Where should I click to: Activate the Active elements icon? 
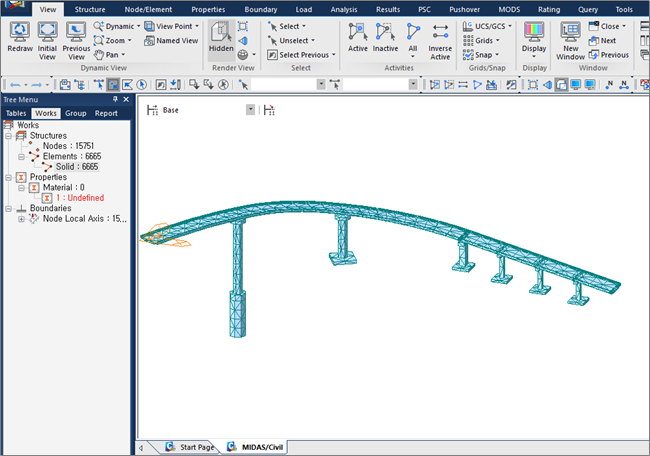click(x=358, y=37)
